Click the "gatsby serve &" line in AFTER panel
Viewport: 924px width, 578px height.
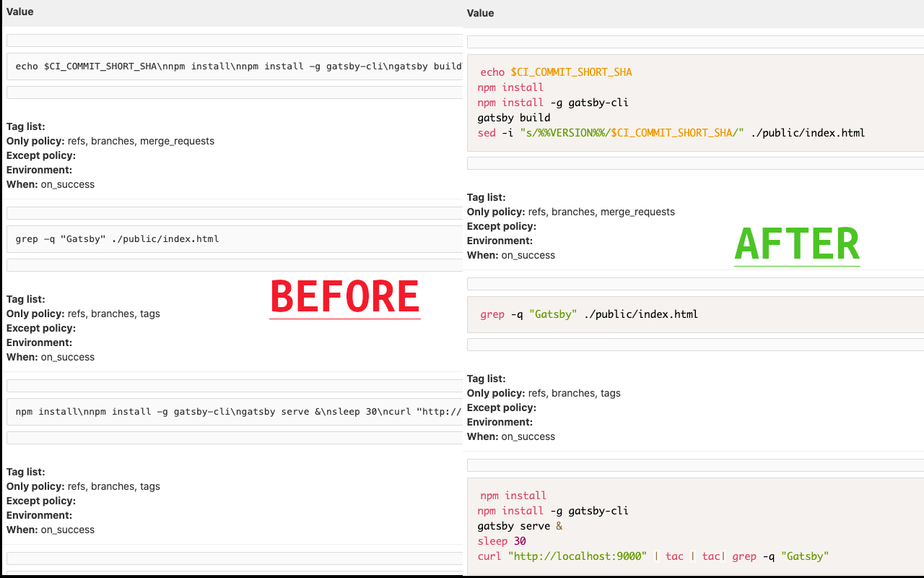(520, 526)
